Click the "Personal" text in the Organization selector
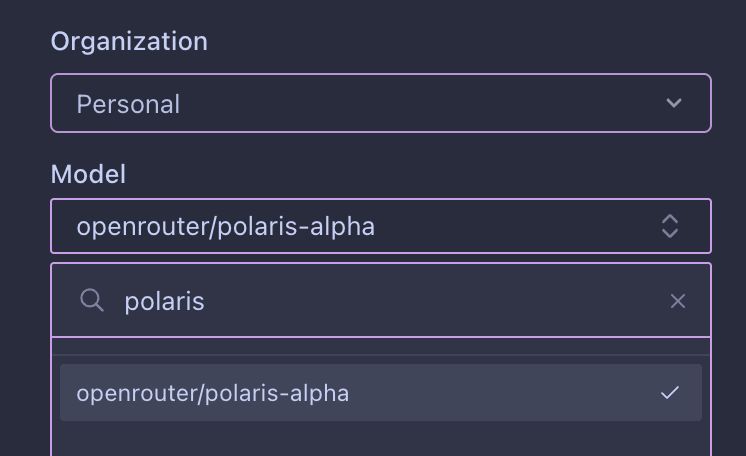The image size is (746, 456). pos(128,104)
